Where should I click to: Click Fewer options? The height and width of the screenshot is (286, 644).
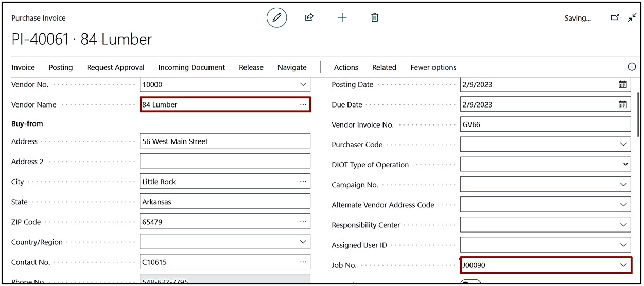[433, 68]
